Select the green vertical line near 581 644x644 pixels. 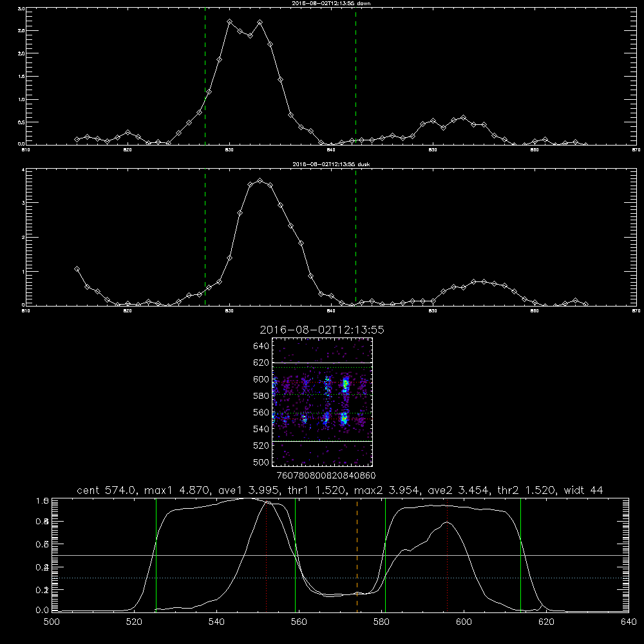[x=385, y=555]
